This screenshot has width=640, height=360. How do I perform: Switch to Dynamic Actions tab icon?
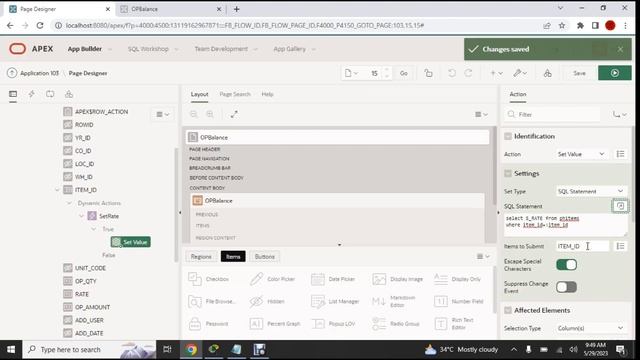pyautogui.click(x=31, y=94)
